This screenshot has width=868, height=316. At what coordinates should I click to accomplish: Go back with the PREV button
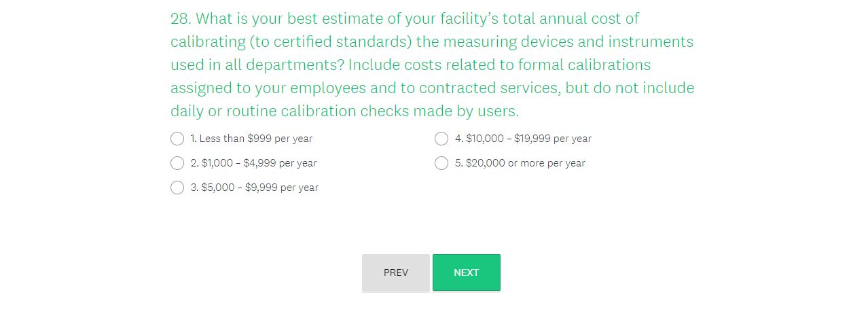tap(396, 273)
